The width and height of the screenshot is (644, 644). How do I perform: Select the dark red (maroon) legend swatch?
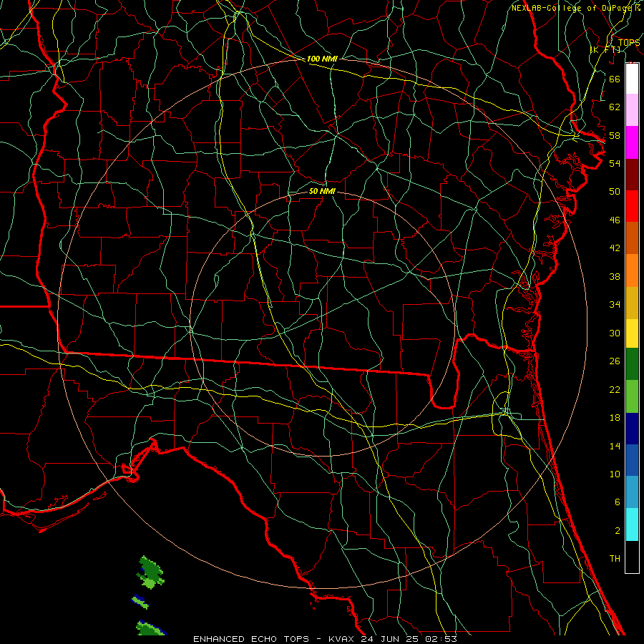coord(632,175)
